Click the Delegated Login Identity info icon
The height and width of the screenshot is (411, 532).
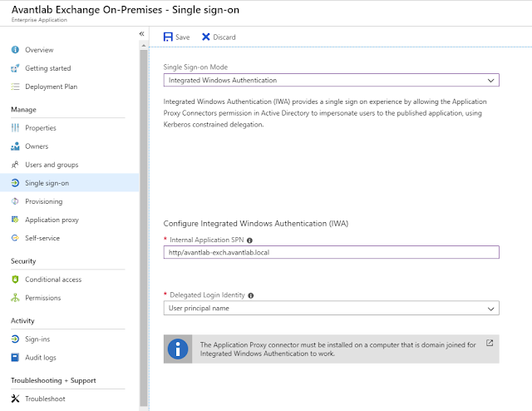[x=251, y=295]
